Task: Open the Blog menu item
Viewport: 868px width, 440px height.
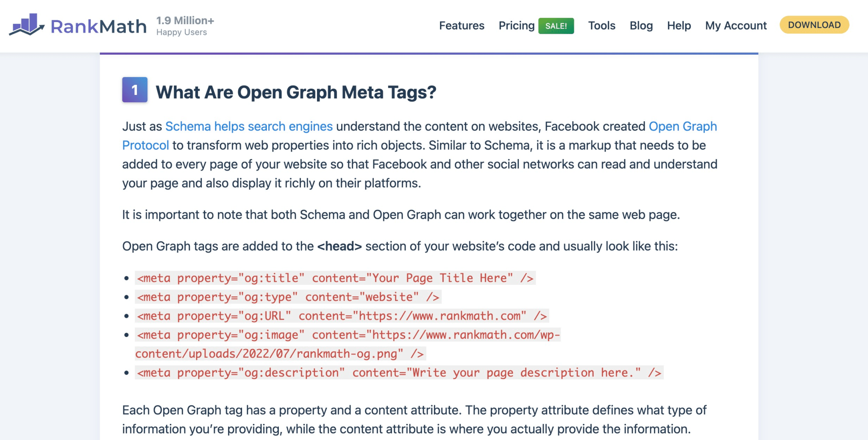Action: pyautogui.click(x=641, y=26)
